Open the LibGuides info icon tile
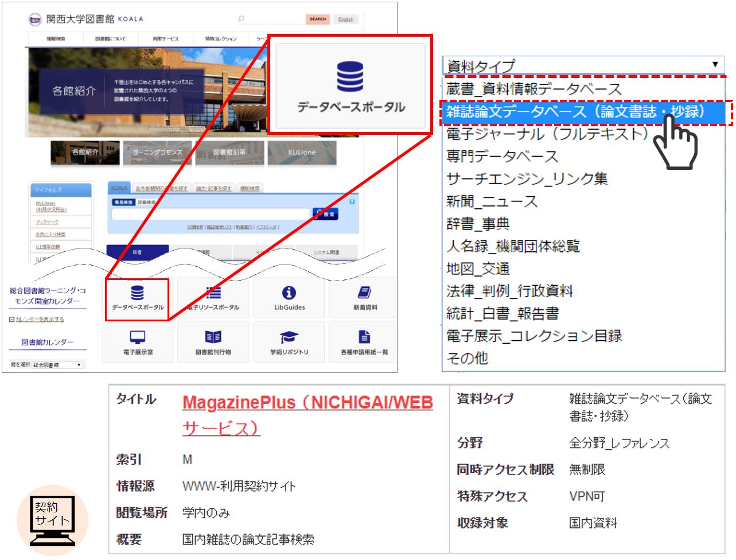Viewport: 736px width, 560px height. [289, 299]
